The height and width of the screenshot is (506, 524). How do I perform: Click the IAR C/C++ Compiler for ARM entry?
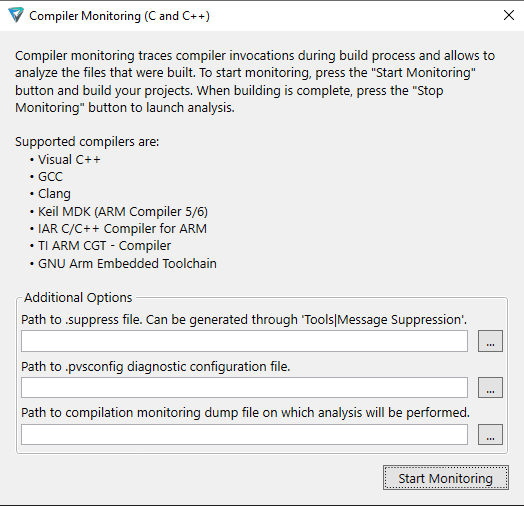pyautogui.click(x=122, y=229)
